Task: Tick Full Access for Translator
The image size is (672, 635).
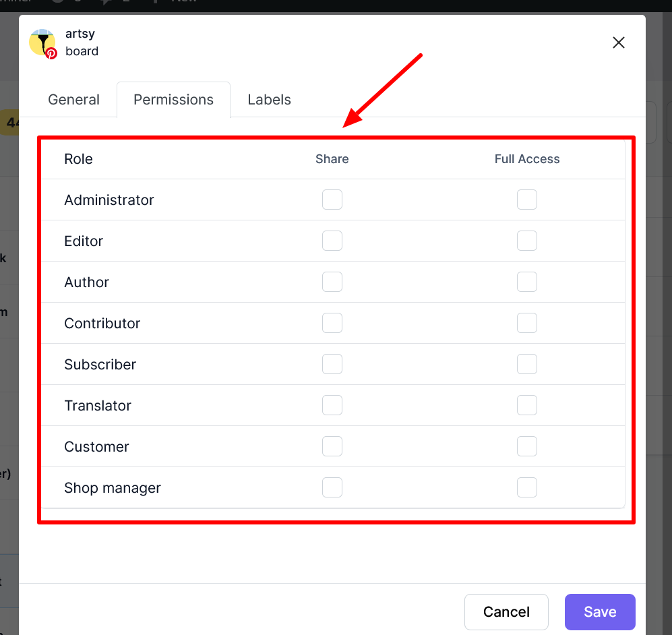Action: pos(526,405)
